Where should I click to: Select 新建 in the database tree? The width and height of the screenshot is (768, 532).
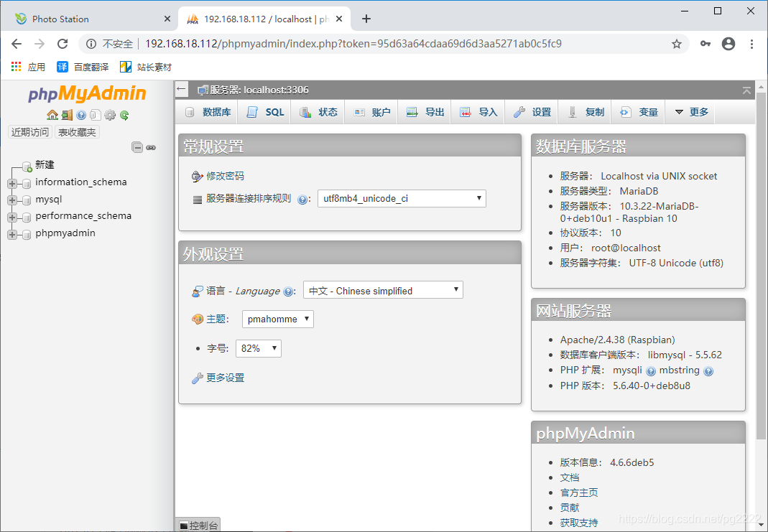[45, 165]
